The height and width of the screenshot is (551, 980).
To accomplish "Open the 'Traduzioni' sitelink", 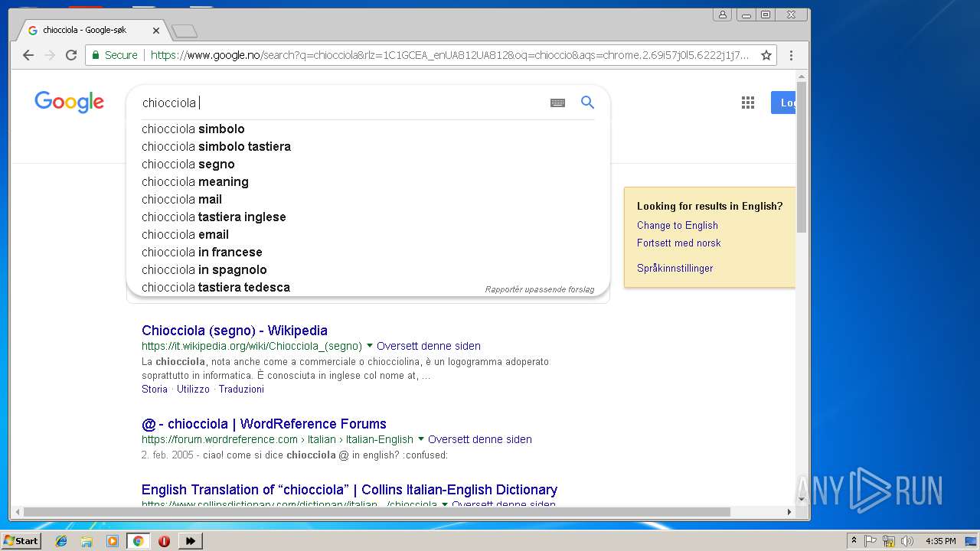I will (241, 389).
